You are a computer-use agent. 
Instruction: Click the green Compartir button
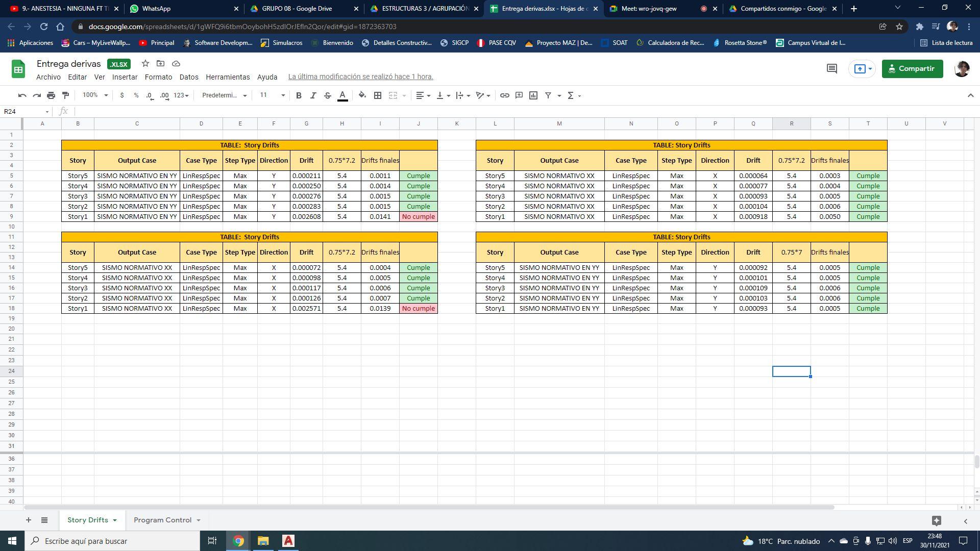point(912,68)
